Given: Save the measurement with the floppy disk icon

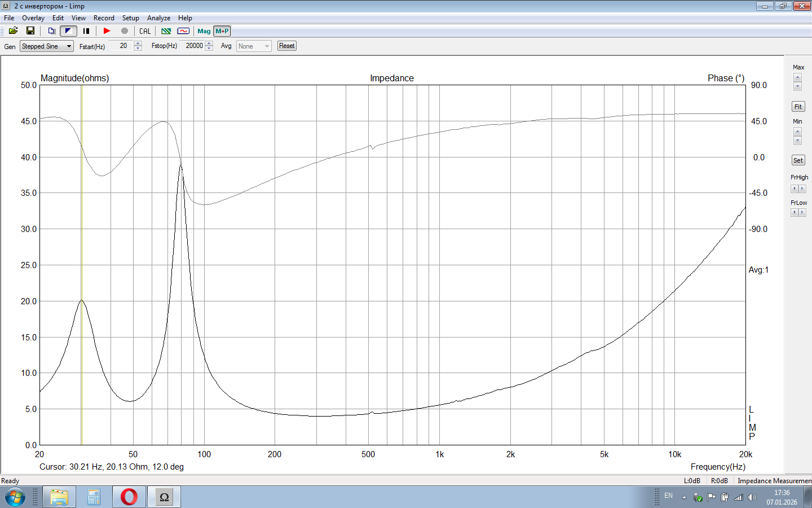Looking at the screenshot, I should (x=30, y=31).
